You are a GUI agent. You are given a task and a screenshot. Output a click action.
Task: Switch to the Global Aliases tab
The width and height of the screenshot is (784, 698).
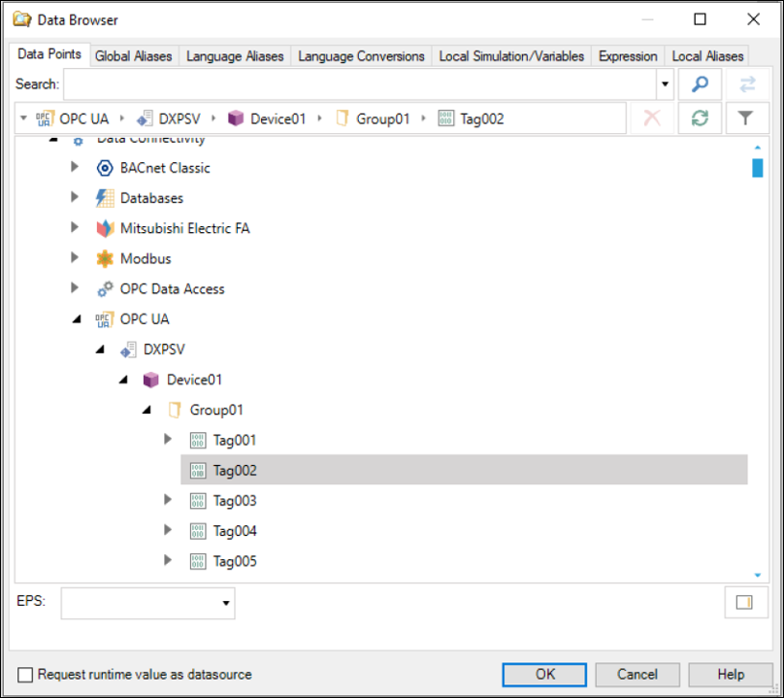pyautogui.click(x=134, y=56)
